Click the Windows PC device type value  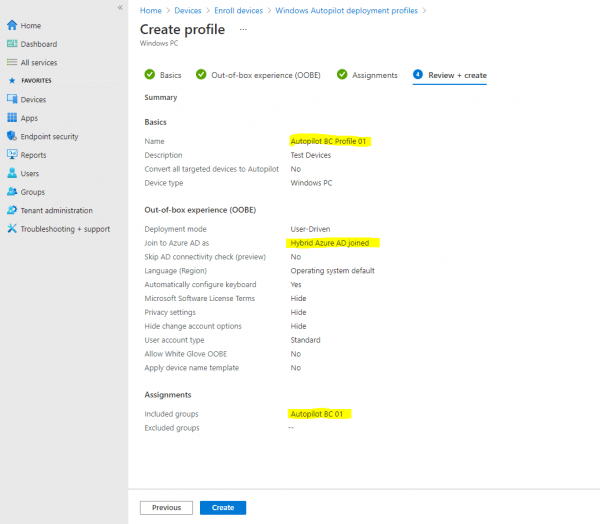(311, 183)
